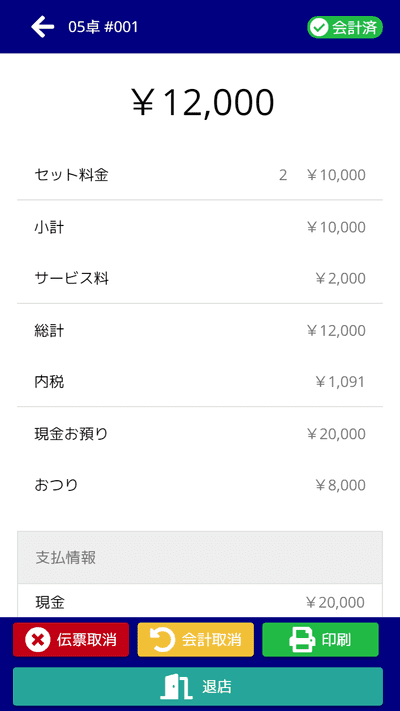Click the 現金お預り row
This screenshot has height=711, width=400.
point(200,434)
